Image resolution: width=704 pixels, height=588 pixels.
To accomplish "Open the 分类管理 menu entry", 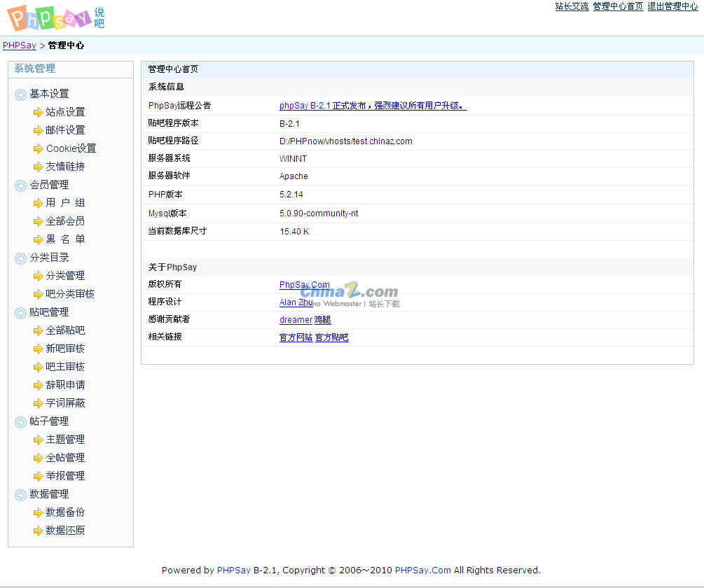I will click(65, 275).
